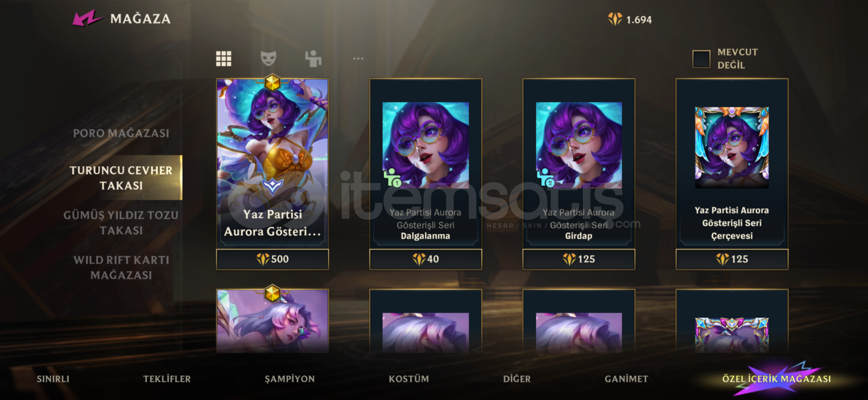Tap gold rarity gem atop Aurora skin card
Image resolution: width=868 pixels, height=400 pixels.
[273, 82]
